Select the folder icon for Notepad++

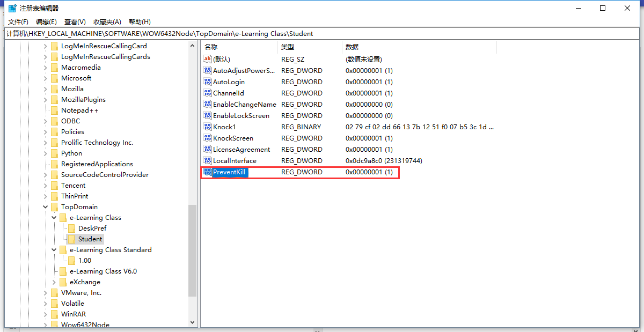(54, 110)
